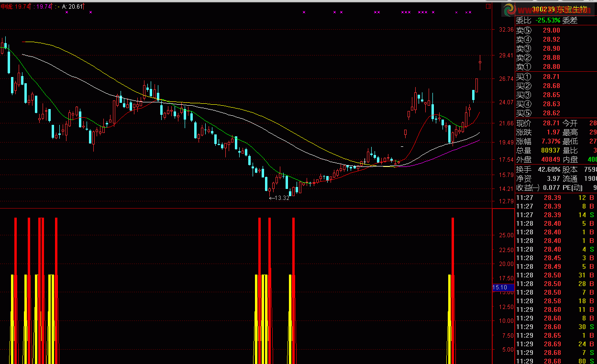Select the 11:28 trade at price 28.49
Screen dimensions: 597x364
556,266
